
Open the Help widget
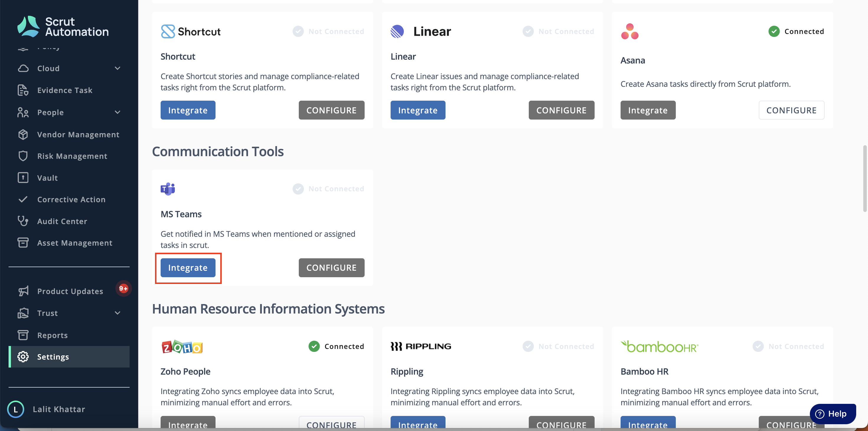click(x=832, y=414)
